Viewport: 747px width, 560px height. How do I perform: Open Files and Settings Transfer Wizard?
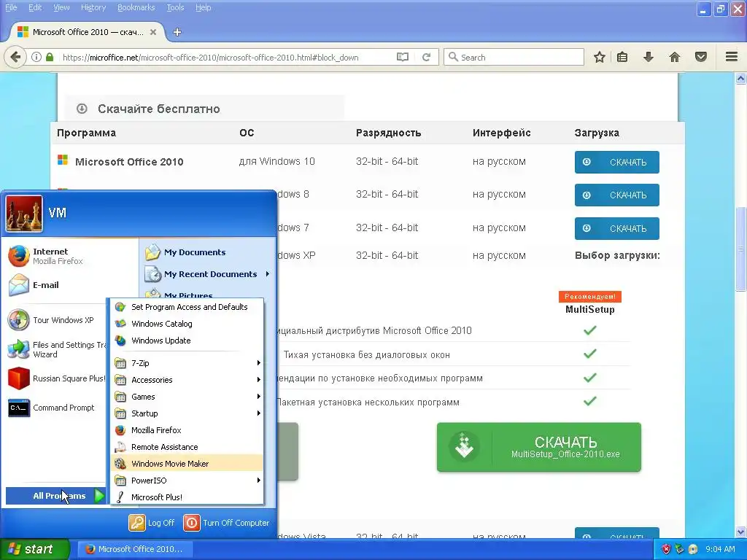pyautogui.click(x=56, y=349)
